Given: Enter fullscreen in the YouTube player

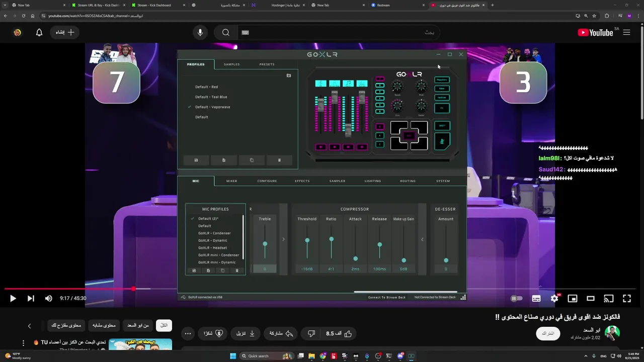Looking at the screenshot, I should tap(627, 298).
